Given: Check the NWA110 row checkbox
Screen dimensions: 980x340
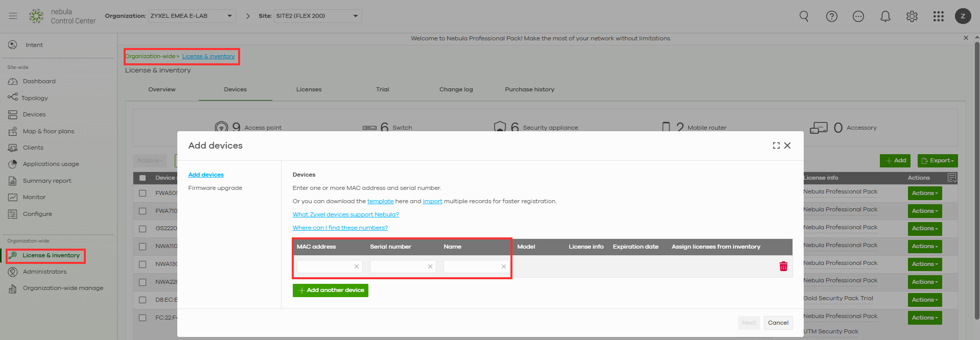Looking at the screenshot, I should tap(143, 246).
